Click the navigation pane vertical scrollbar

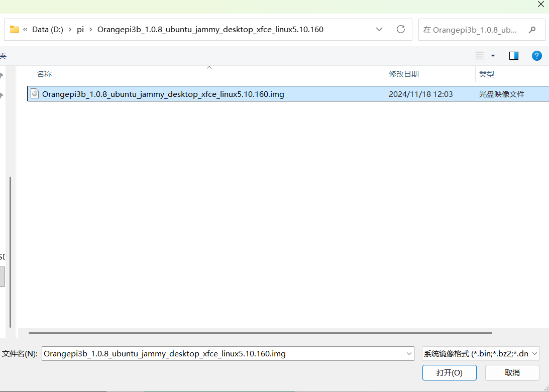11,252
